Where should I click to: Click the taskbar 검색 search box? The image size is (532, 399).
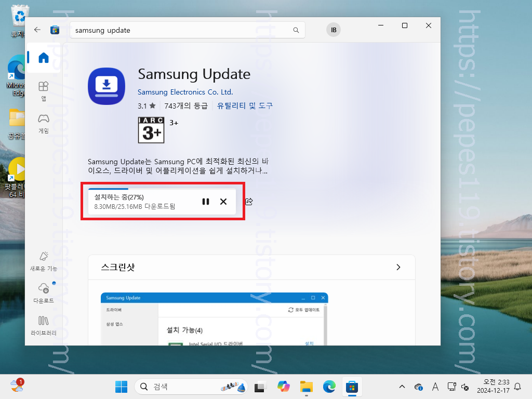pyautogui.click(x=191, y=387)
